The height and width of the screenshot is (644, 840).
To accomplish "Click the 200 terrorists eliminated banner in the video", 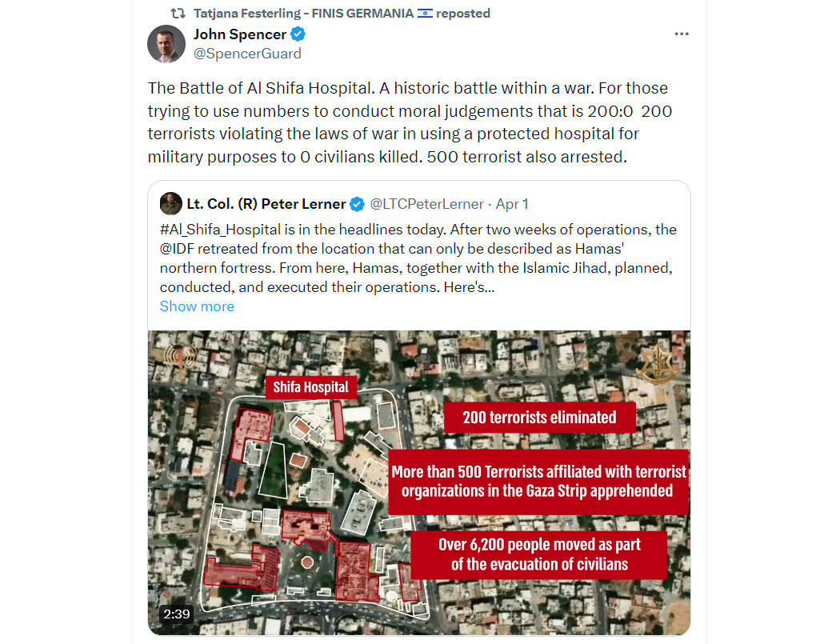I will coord(539,418).
